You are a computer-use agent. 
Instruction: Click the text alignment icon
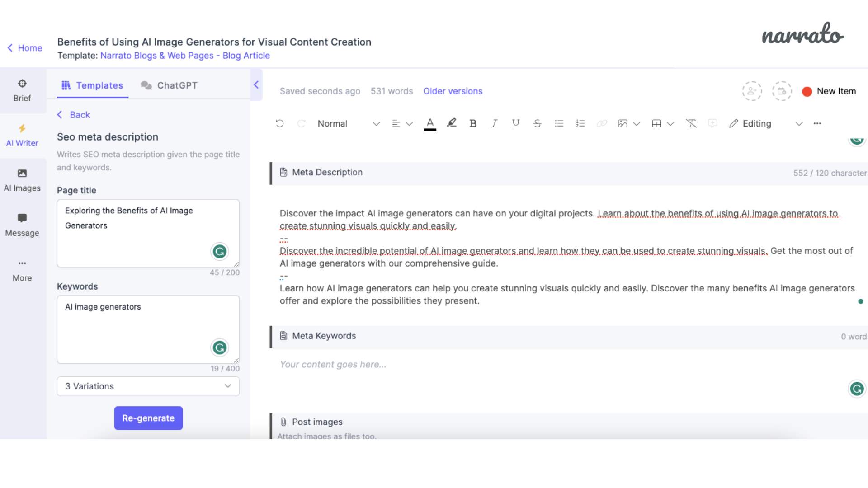click(x=396, y=123)
